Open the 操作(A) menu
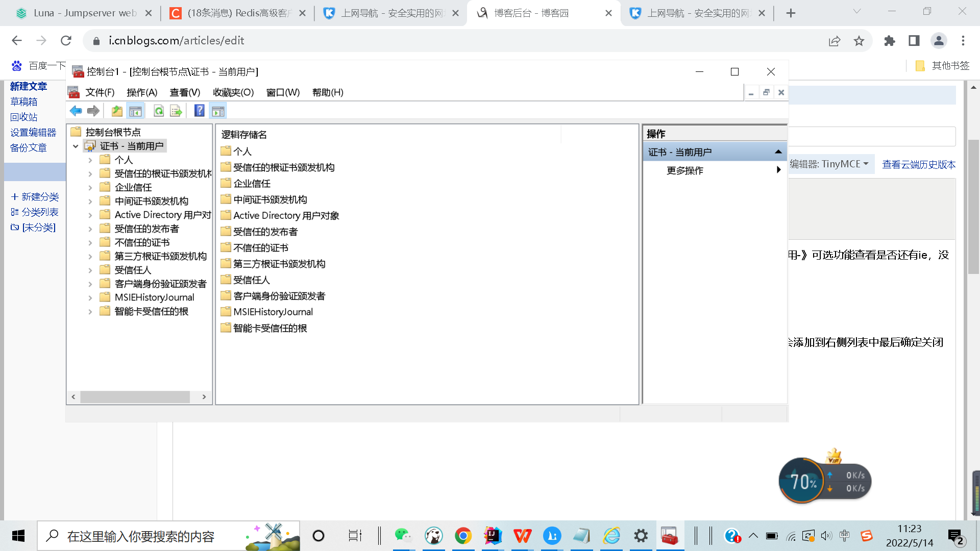Viewport: 980px width, 551px height. point(141,92)
